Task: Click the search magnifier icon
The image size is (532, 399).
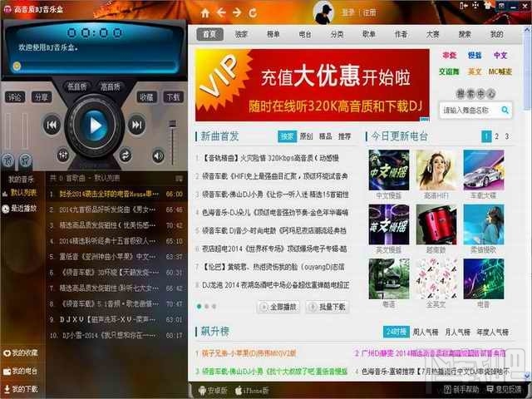Action: click(x=505, y=110)
